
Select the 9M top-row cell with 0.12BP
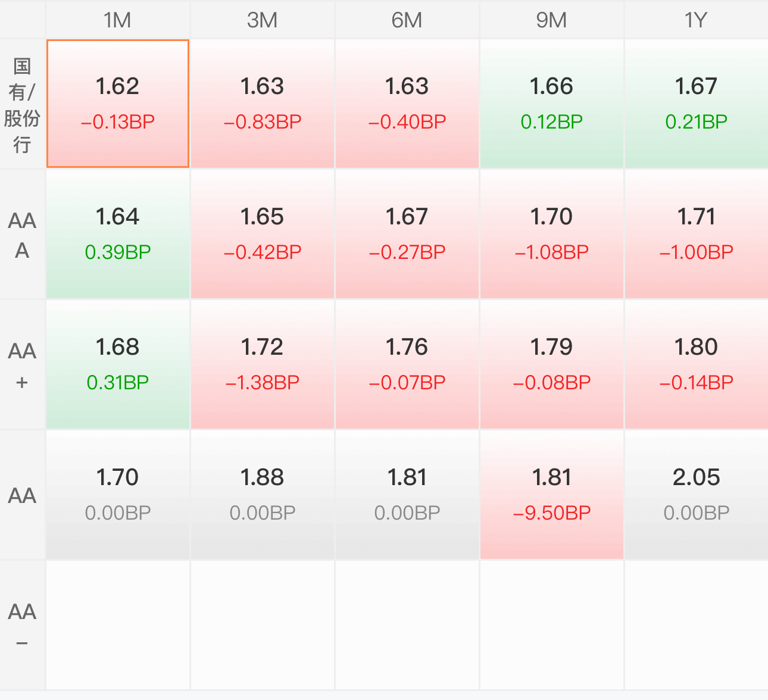tap(552, 104)
